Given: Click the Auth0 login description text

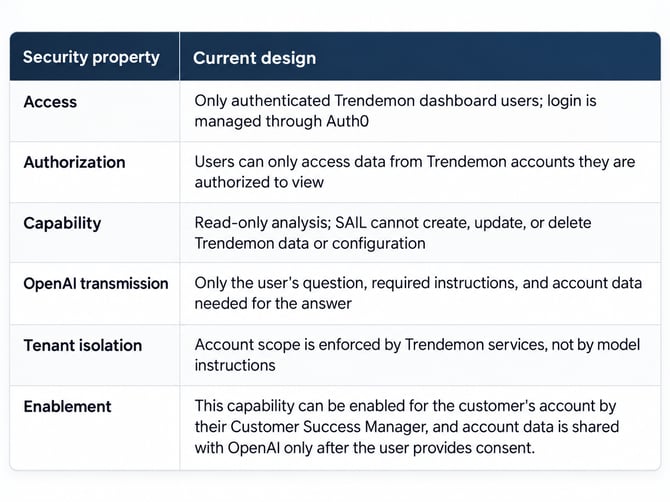Looking at the screenshot, I should pos(395,111).
